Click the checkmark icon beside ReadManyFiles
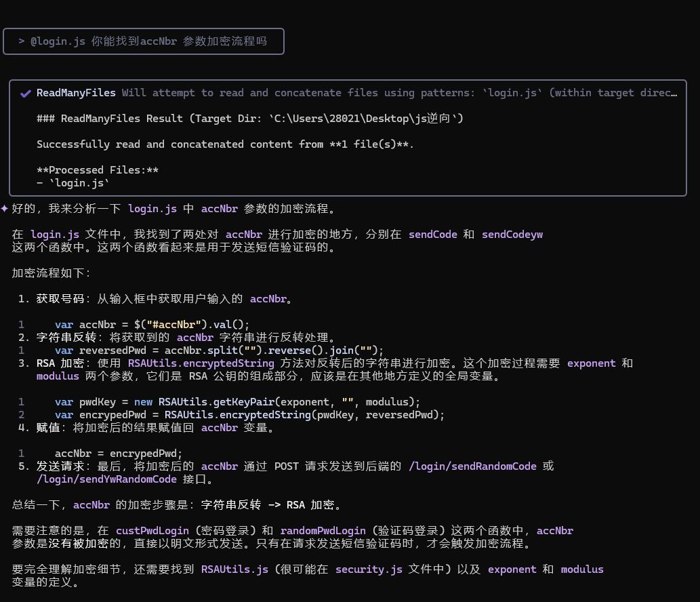700x602 pixels. pos(26,93)
